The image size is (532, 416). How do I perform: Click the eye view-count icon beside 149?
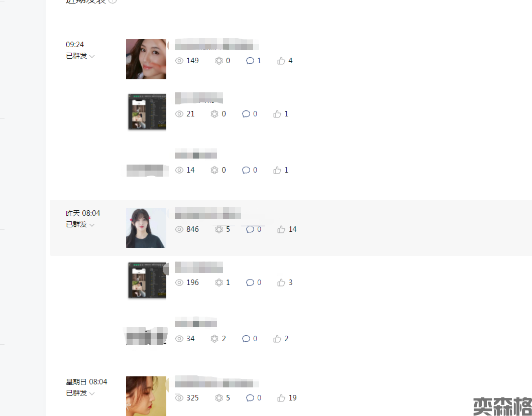pos(179,61)
